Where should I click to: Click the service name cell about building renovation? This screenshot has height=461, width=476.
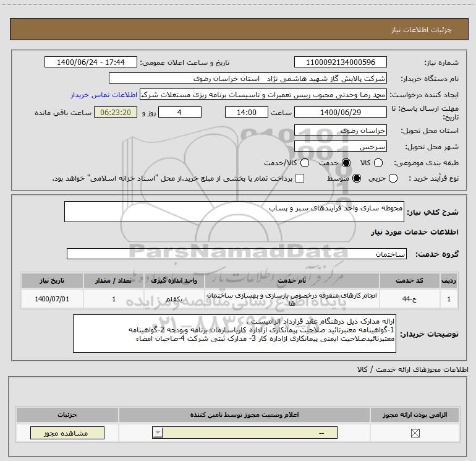click(292, 299)
